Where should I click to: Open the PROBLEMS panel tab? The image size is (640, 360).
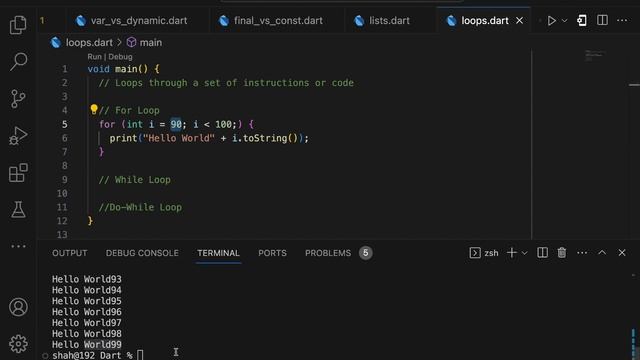tap(328, 253)
